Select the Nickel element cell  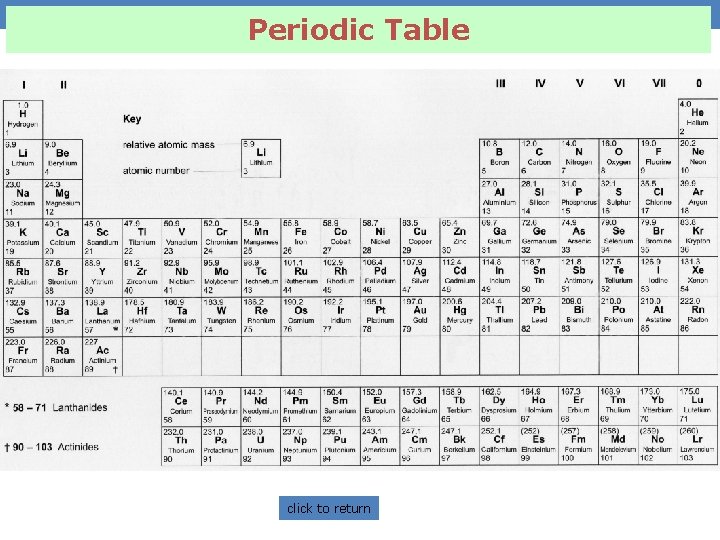coord(380,238)
